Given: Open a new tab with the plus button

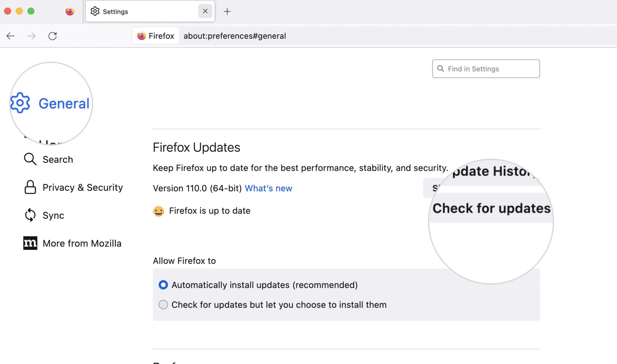Looking at the screenshot, I should (227, 12).
